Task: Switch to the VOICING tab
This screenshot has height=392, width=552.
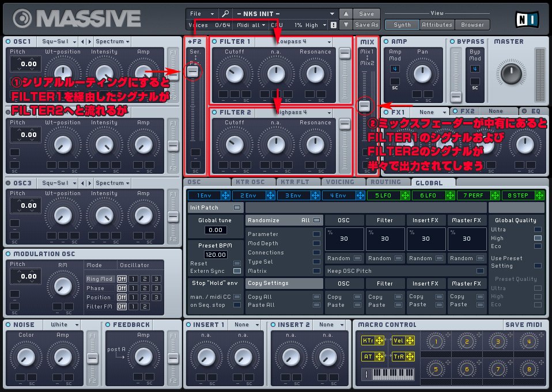Action: pos(340,182)
